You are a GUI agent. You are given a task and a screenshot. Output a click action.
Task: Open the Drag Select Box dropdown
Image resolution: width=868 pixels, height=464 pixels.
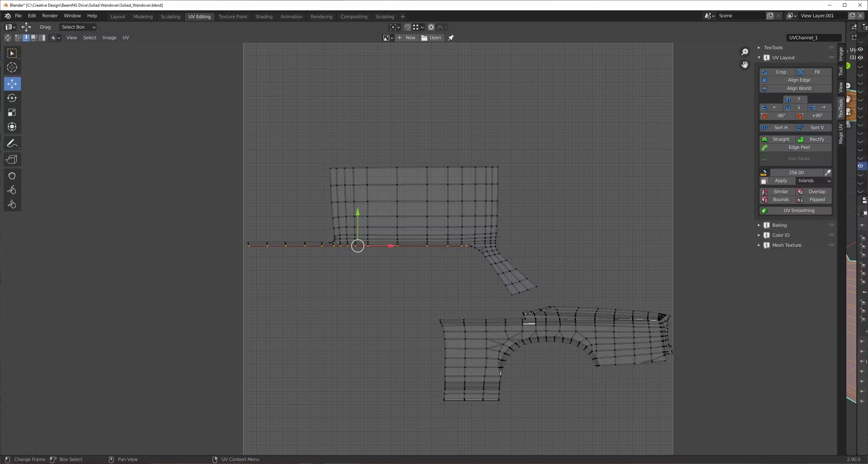(x=78, y=27)
